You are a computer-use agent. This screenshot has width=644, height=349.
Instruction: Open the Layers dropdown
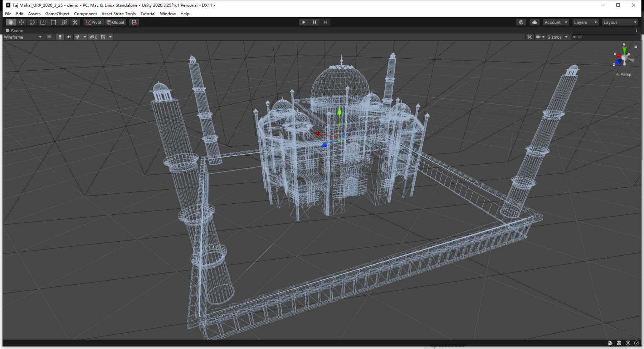point(585,22)
